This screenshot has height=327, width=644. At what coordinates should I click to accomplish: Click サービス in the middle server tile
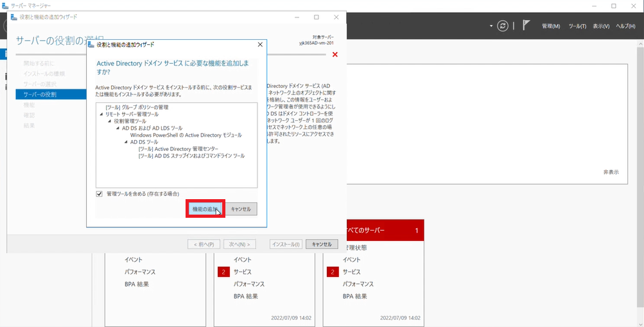click(243, 272)
